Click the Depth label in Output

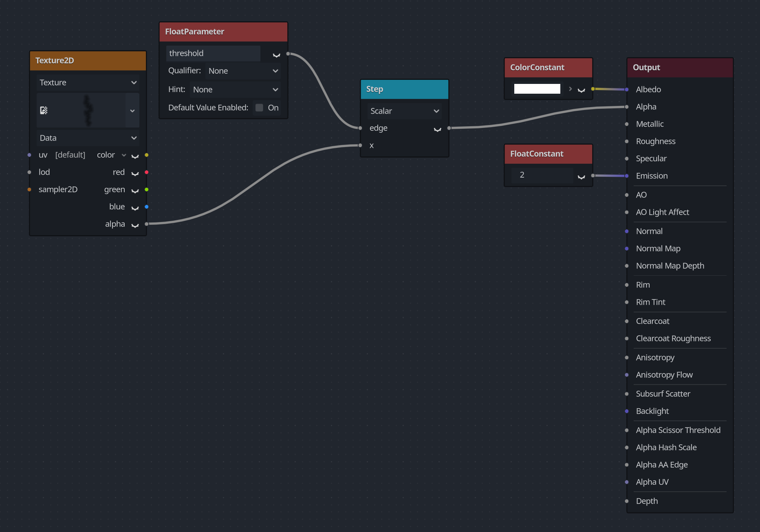(647, 501)
